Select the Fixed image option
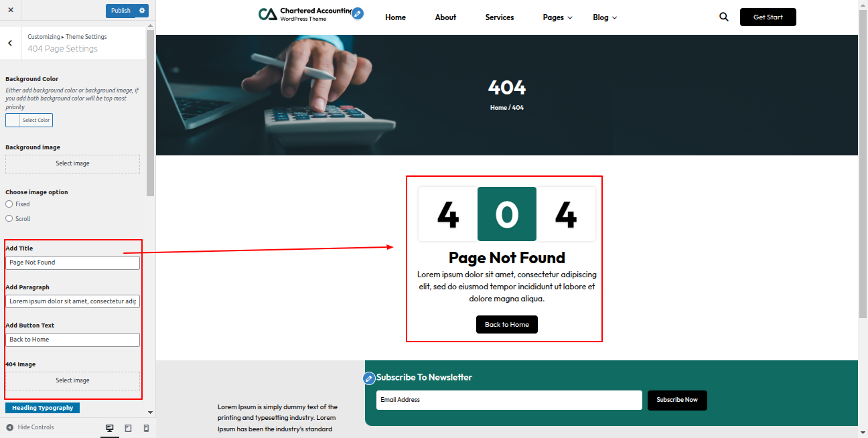 click(9, 204)
